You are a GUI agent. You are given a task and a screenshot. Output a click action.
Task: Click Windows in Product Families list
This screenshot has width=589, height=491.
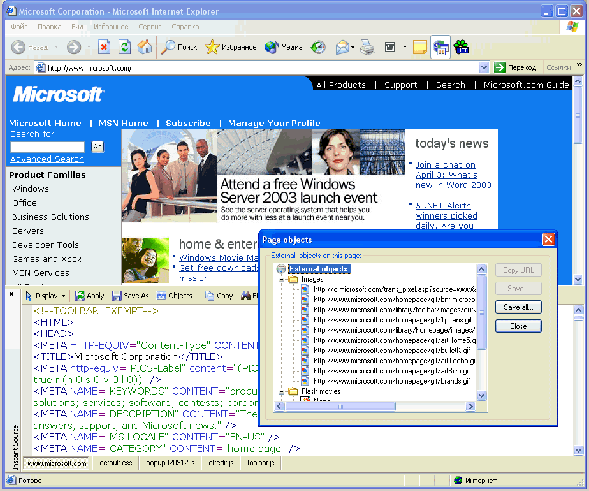(30, 189)
